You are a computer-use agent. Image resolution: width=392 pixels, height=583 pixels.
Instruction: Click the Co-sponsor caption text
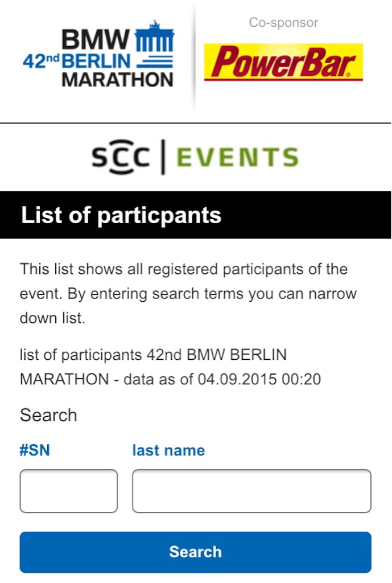coord(283,22)
